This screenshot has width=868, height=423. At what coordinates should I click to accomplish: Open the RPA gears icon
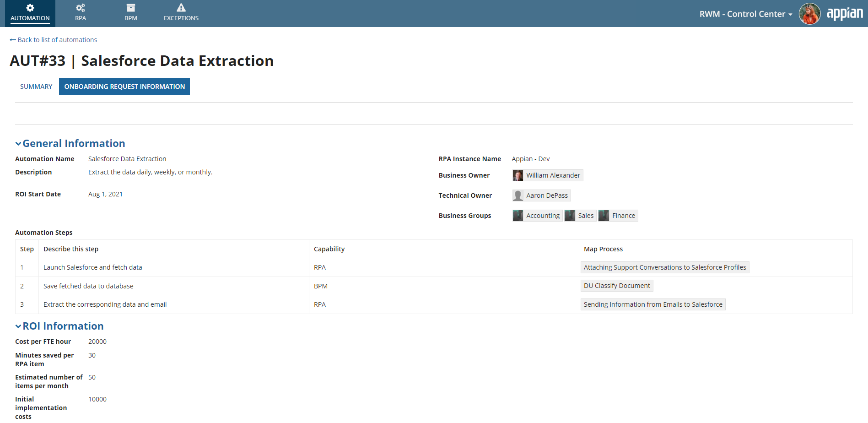click(x=81, y=8)
